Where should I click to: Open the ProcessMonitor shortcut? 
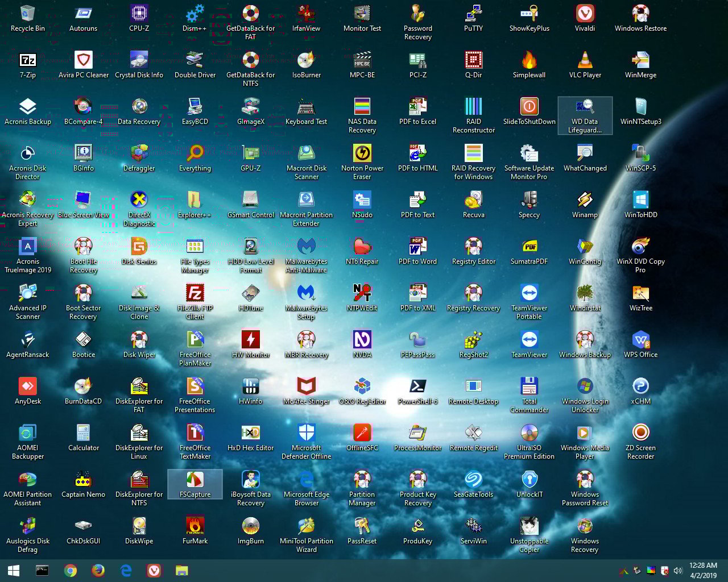click(x=417, y=437)
